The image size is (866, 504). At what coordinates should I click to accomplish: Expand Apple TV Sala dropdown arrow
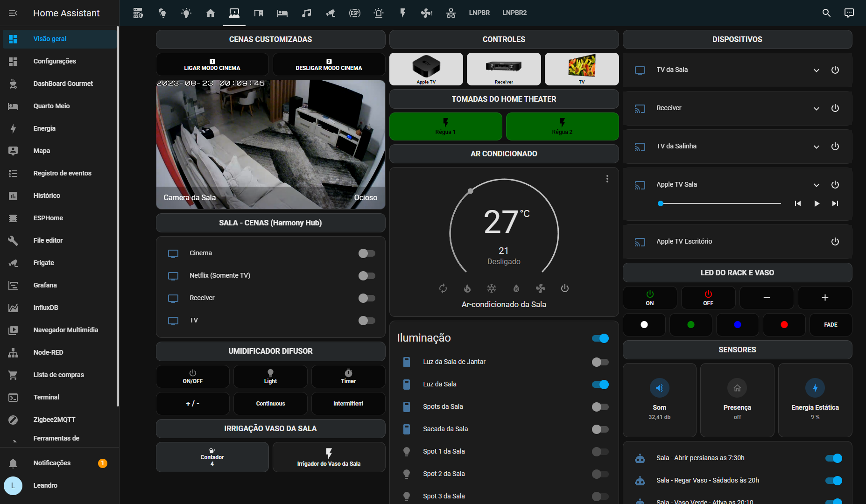(x=816, y=185)
